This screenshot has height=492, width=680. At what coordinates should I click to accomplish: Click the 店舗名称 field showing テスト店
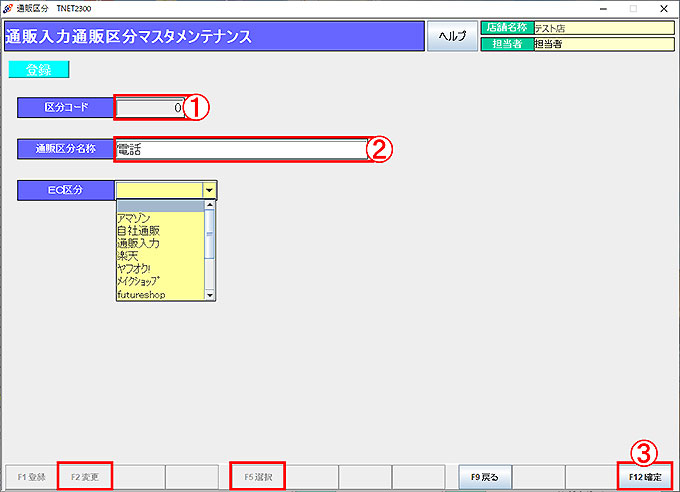click(x=604, y=28)
